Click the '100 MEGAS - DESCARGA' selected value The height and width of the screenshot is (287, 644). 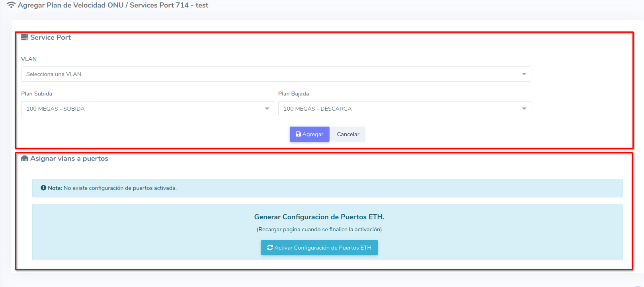[x=317, y=109]
